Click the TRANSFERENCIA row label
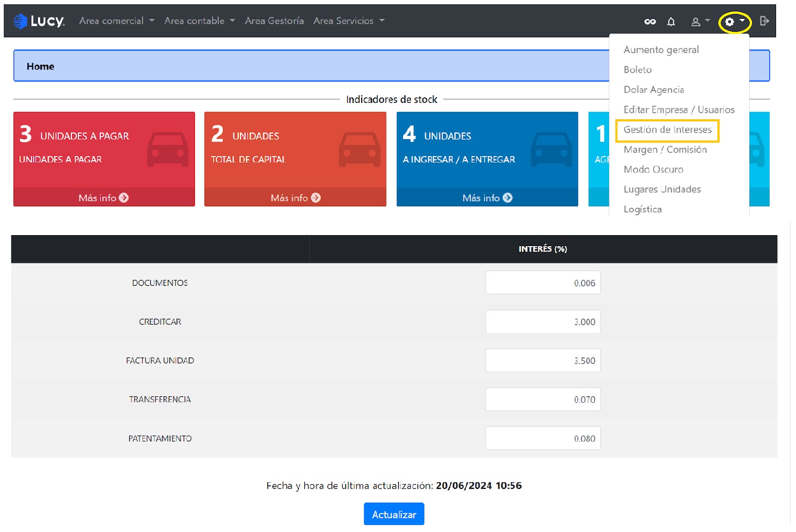Image resolution: width=796 pixels, height=532 pixels. point(160,399)
